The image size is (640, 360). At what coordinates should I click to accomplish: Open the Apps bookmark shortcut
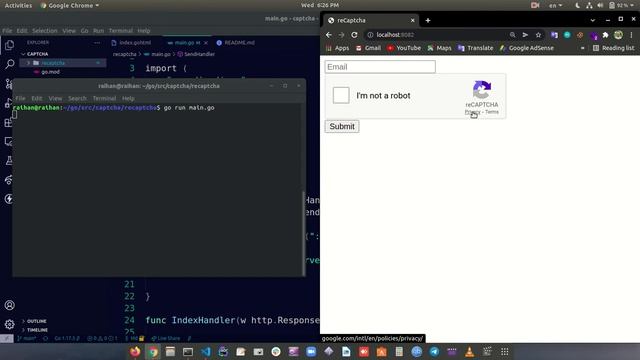(x=338, y=48)
